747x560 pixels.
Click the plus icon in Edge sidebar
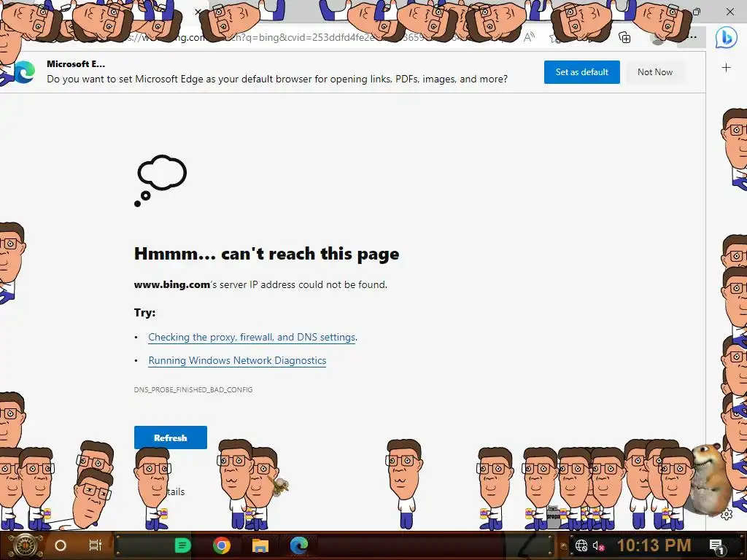tap(726, 68)
